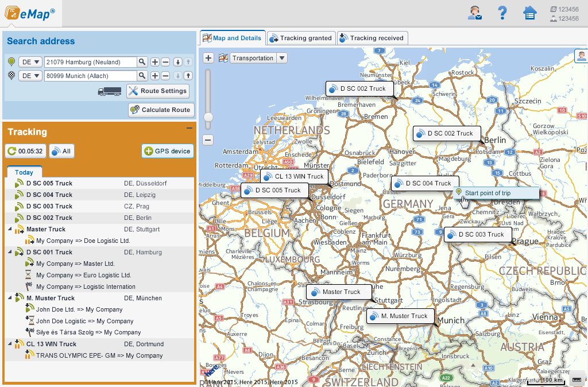
Task: Zoom out the map with minus
Action: click(x=208, y=140)
